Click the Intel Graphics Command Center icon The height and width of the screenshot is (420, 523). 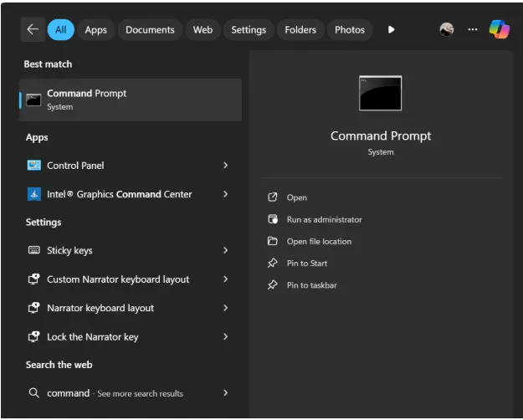pyautogui.click(x=34, y=194)
